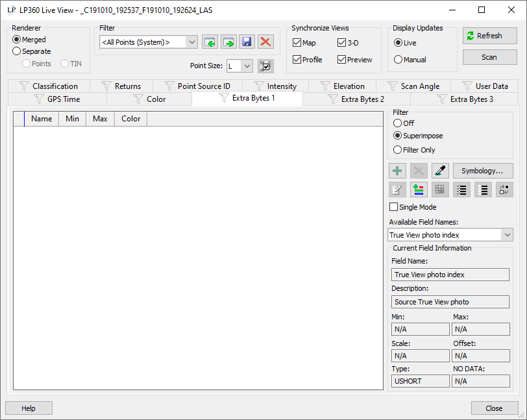Choose the Filter Only mode

[414, 150]
